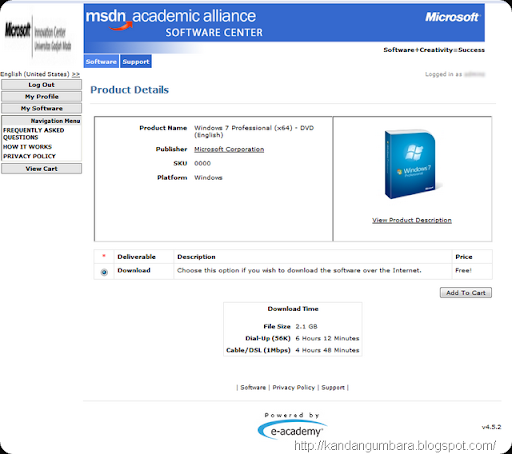Open the footer Support link
The width and height of the screenshot is (512, 454).
coord(333,387)
